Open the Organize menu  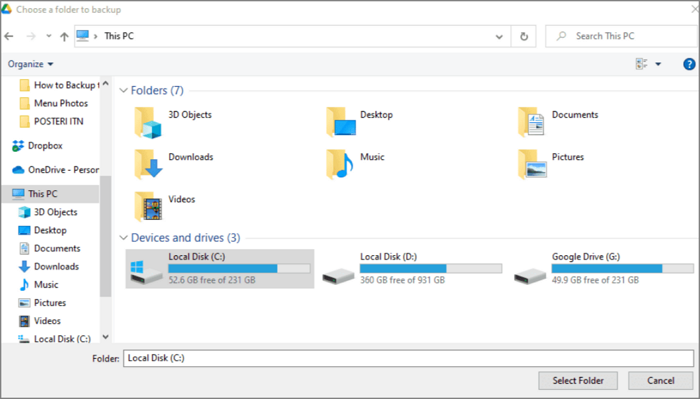pos(30,64)
